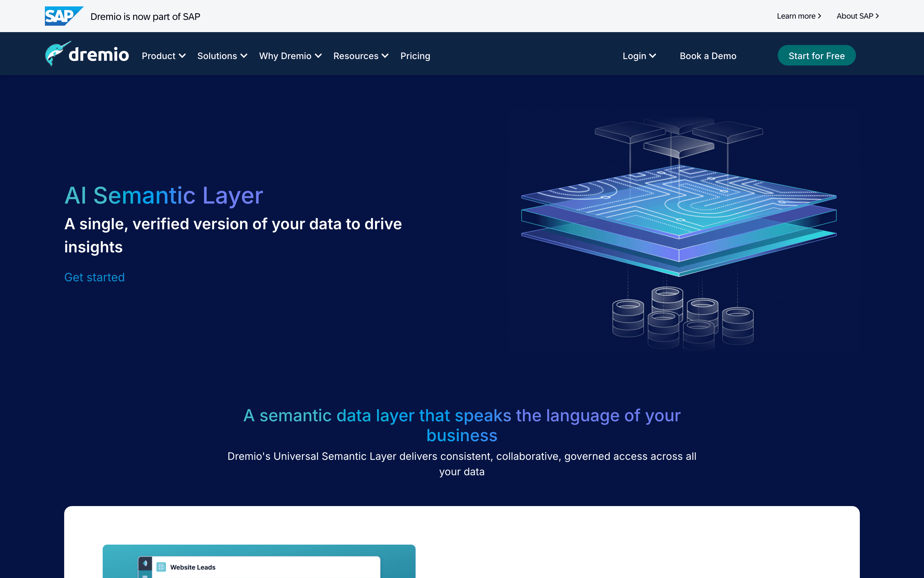924x578 pixels.
Task: Click the 'A single, verified version' subheading
Action: 233,235
